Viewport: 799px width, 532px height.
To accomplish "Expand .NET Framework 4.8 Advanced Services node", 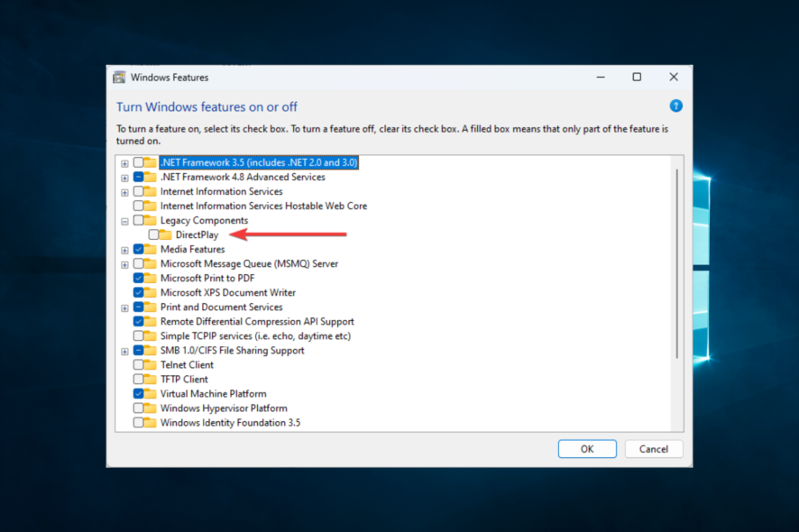I will 124,178.
